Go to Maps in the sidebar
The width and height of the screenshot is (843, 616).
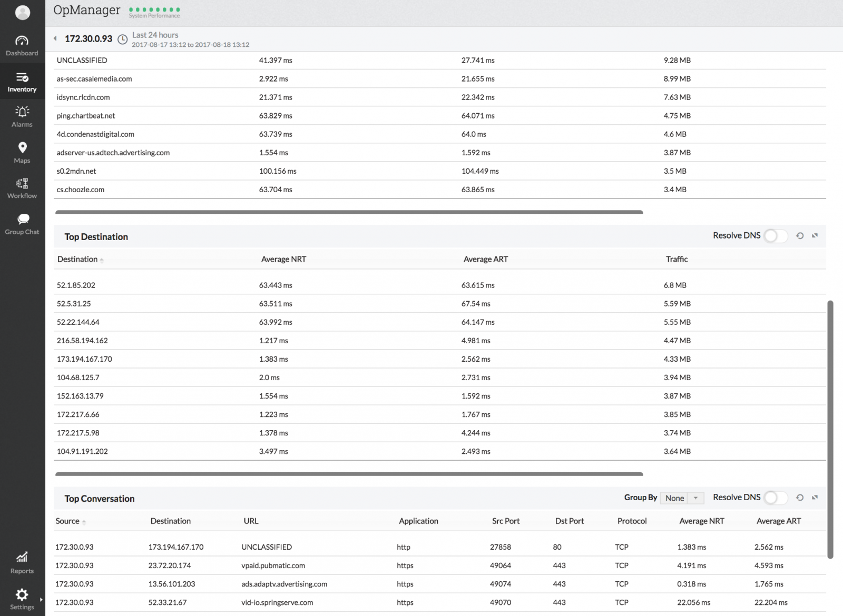tap(22, 153)
